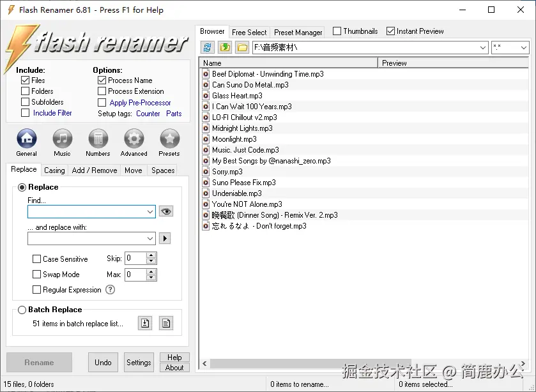Click the browse folder icon
The width and height of the screenshot is (536, 392).
pos(242,47)
